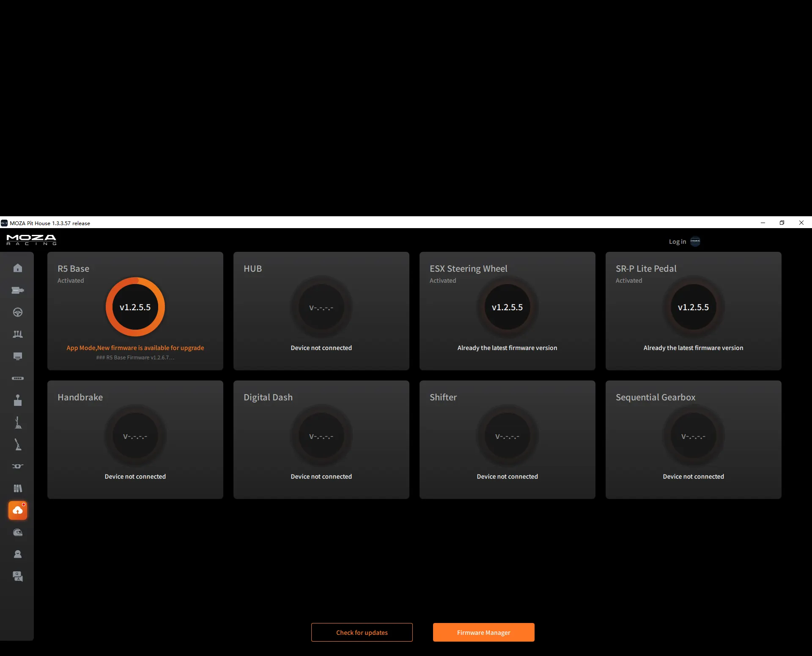Open the library books icon
Image resolution: width=812 pixels, height=656 pixels.
tap(18, 488)
